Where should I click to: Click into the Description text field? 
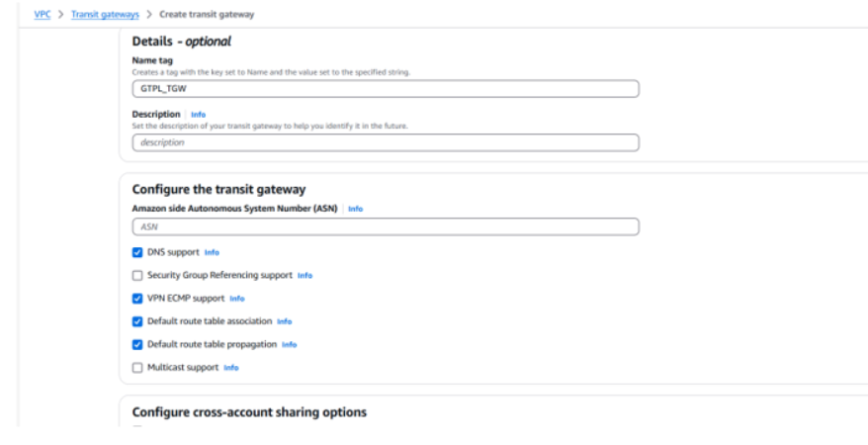(386, 142)
